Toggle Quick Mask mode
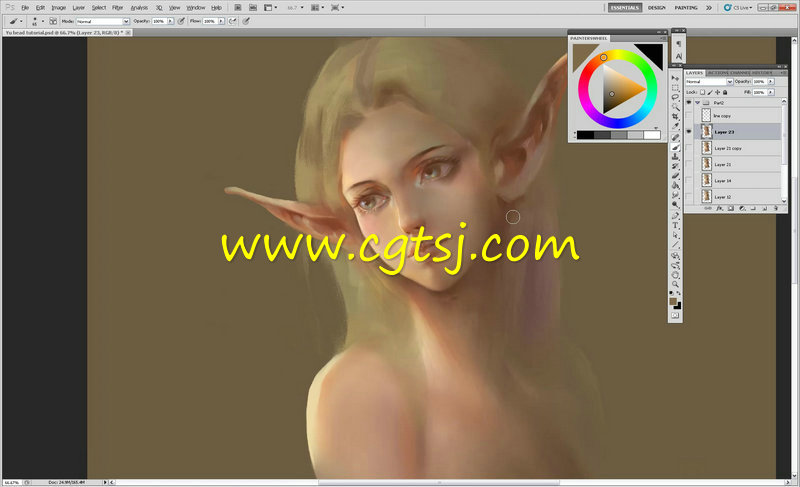Viewport: 800px width, 487px height. (x=675, y=315)
